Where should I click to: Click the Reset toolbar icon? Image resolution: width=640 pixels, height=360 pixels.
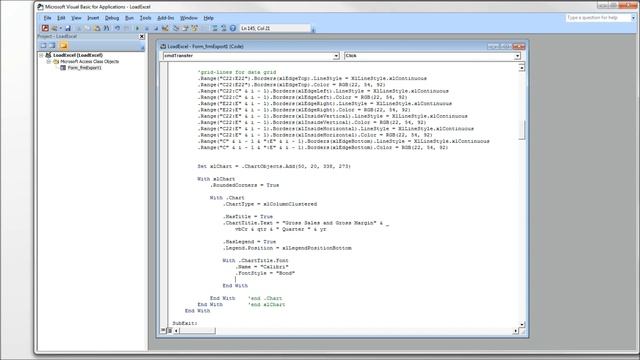156,28
